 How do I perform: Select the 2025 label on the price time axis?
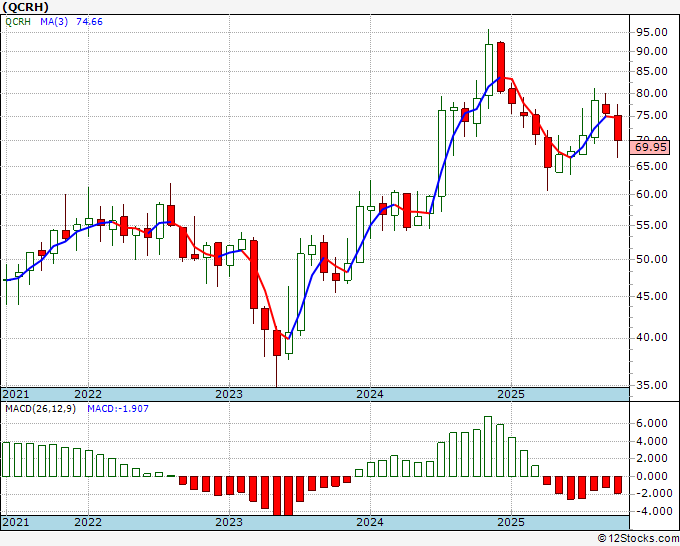(511, 394)
